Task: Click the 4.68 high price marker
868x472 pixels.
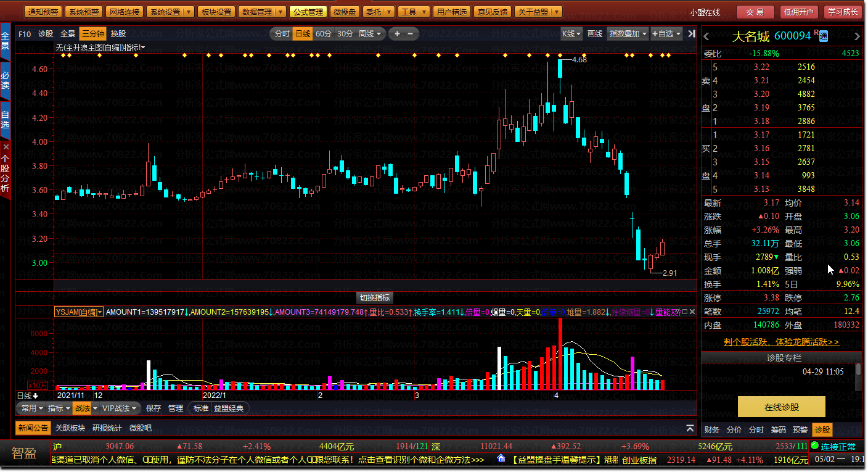Action: click(579, 60)
